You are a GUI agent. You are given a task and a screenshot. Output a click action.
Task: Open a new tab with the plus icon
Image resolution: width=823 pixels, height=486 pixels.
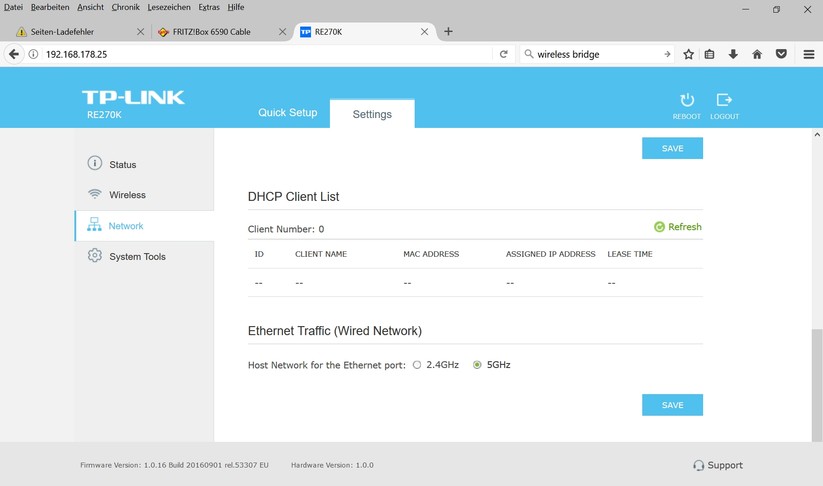point(448,31)
